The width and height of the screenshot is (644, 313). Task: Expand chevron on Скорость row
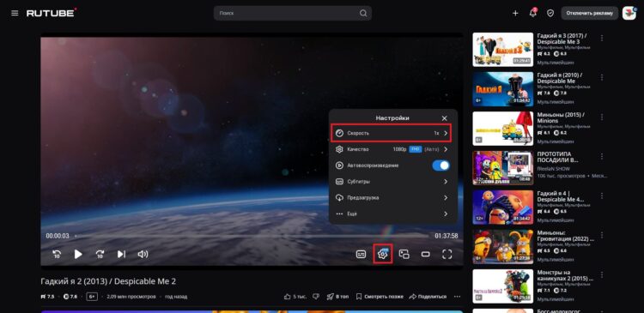[x=446, y=133]
